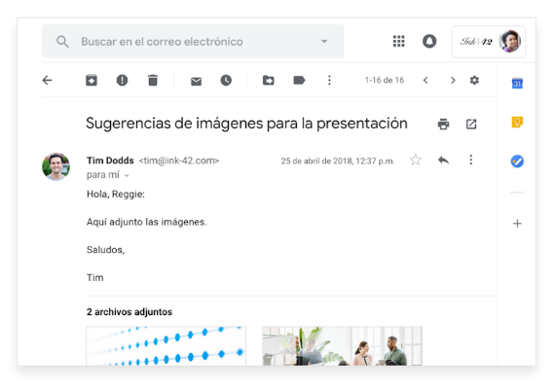Open the Ink 42 account profile picture

[509, 41]
